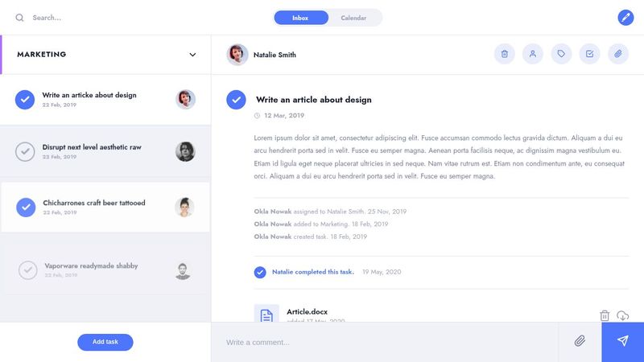Click the header paperclip attachment icon
The image size is (644, 362).
click(617, 54)
